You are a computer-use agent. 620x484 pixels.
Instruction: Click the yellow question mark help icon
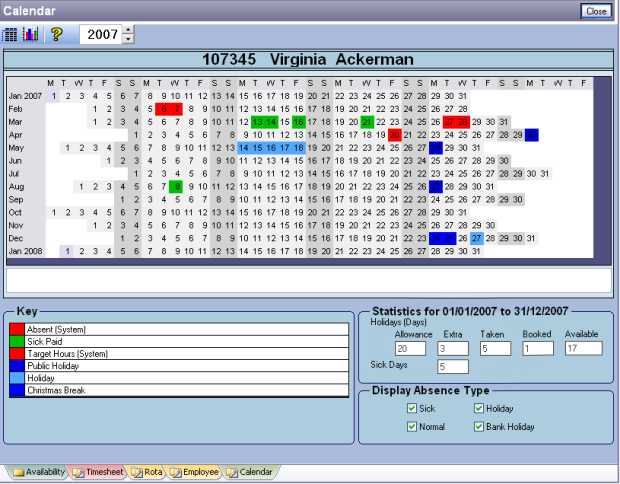pyautogui.click(x=57, y=35)
